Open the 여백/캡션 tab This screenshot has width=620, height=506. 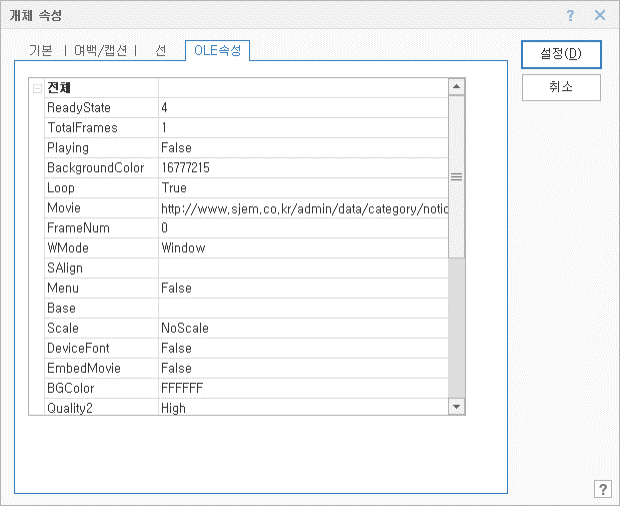coord(102,50)
